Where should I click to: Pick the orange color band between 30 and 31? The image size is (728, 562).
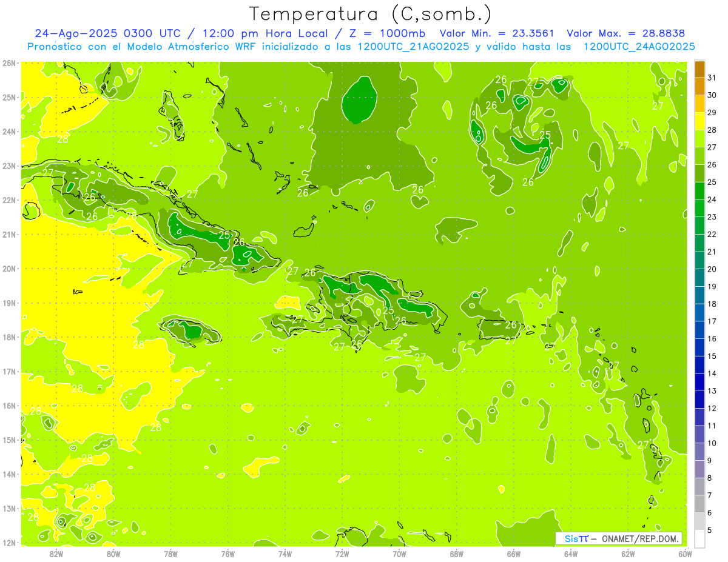point(699,86)
